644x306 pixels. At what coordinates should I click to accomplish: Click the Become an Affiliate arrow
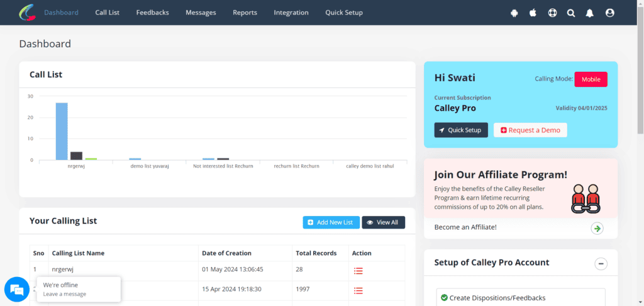pos(597,228)
